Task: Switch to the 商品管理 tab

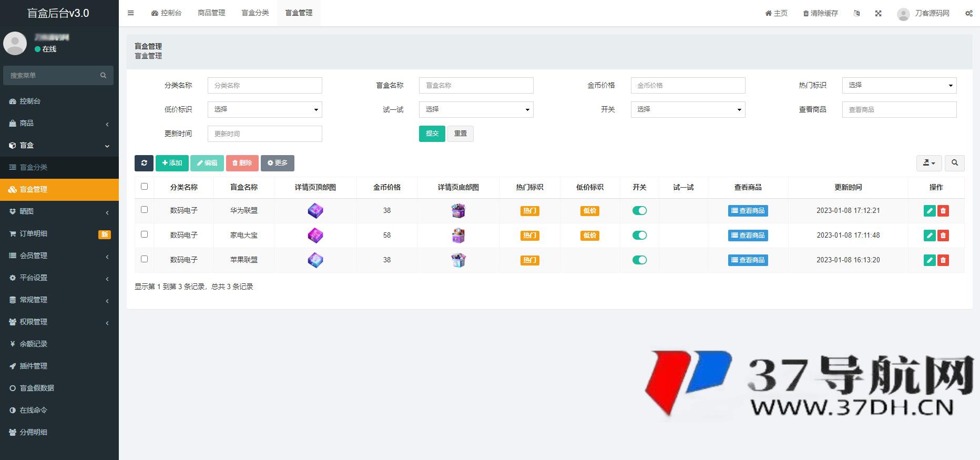Action: click(x=211, y=13)
